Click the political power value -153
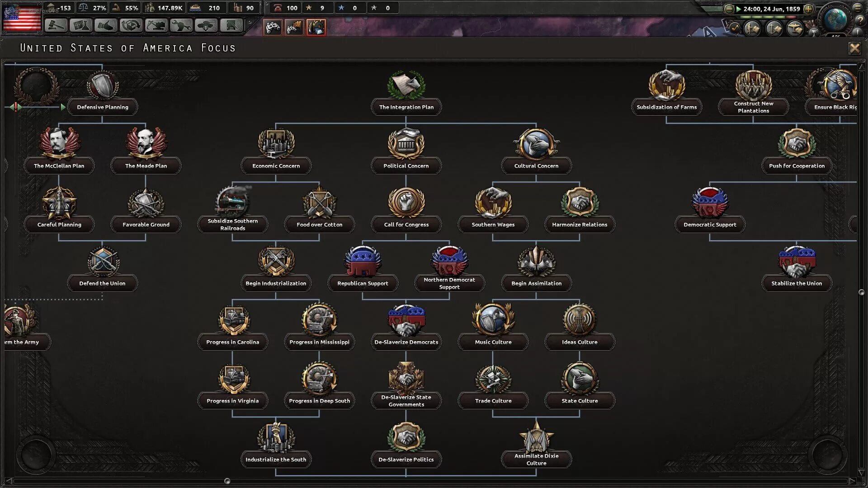This screenshot has height=488, width=868. pos(65,8)
